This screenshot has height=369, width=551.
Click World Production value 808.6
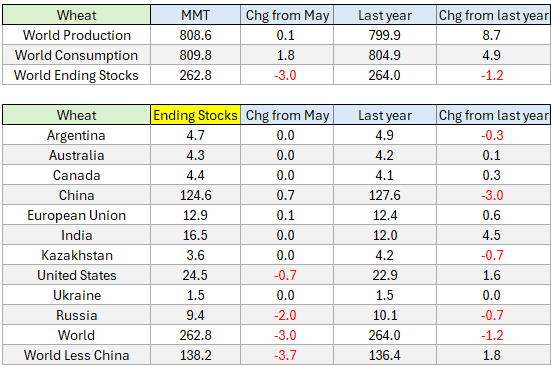[195, 35]
